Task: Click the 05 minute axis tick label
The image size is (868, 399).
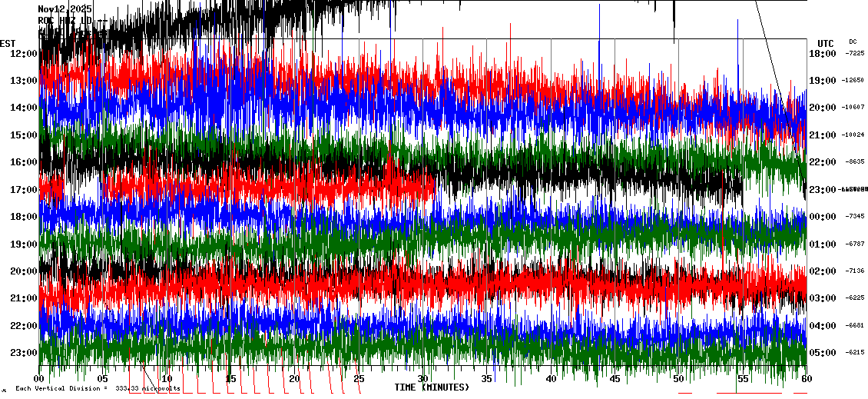Action: tap(103, 379)
